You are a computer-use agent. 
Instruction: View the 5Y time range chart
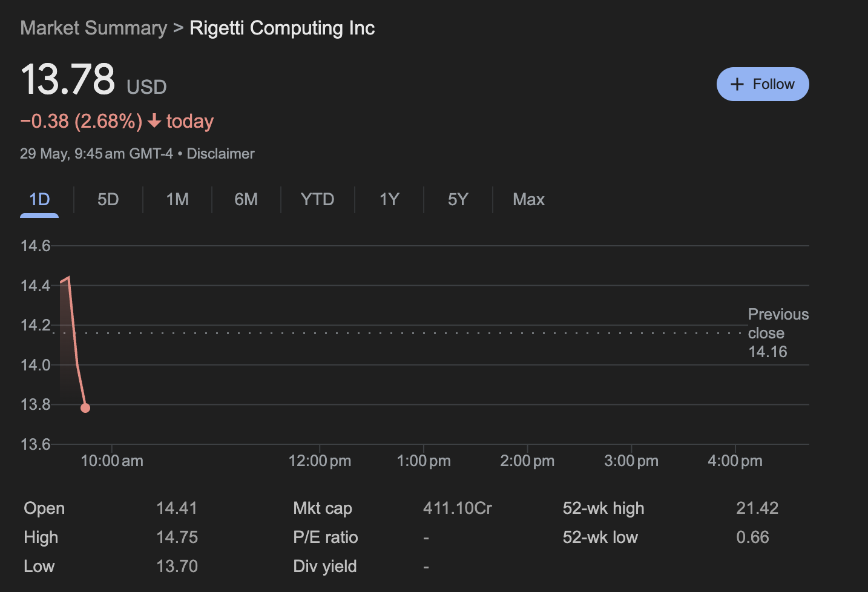tap(458, 200)
